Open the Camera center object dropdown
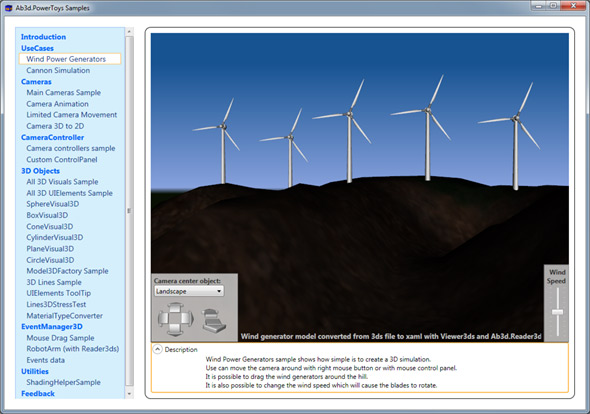Screen dimensions: 590x414 (x=189, y=291)
